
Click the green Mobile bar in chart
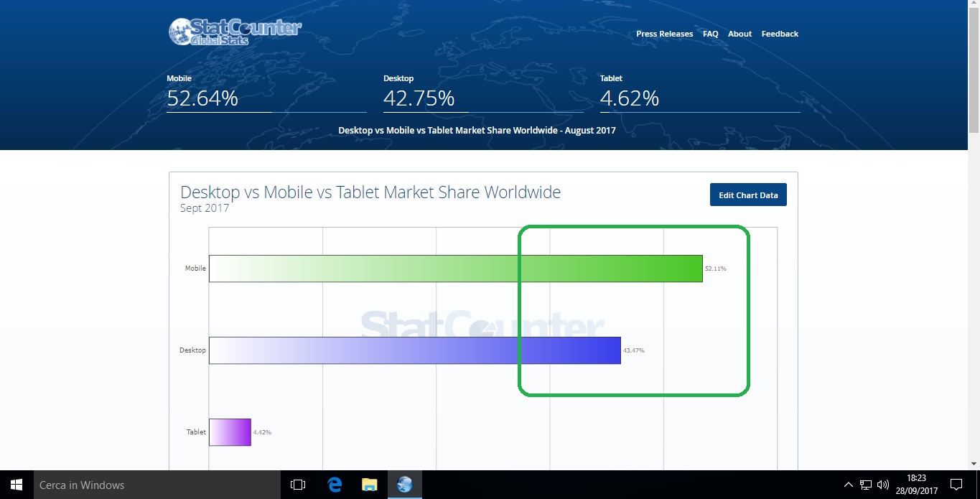tap(455, 269)
